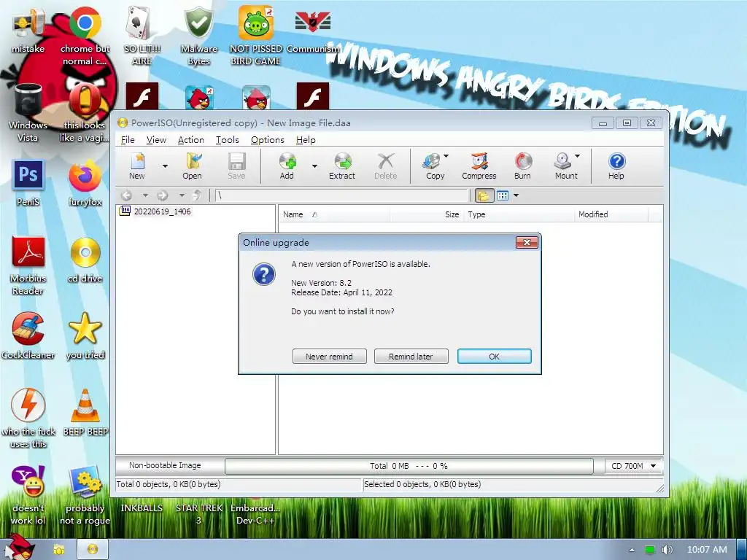Viewport: 747px width, 560px height.
Task: Open the Action menu
Action: [190, 139]
